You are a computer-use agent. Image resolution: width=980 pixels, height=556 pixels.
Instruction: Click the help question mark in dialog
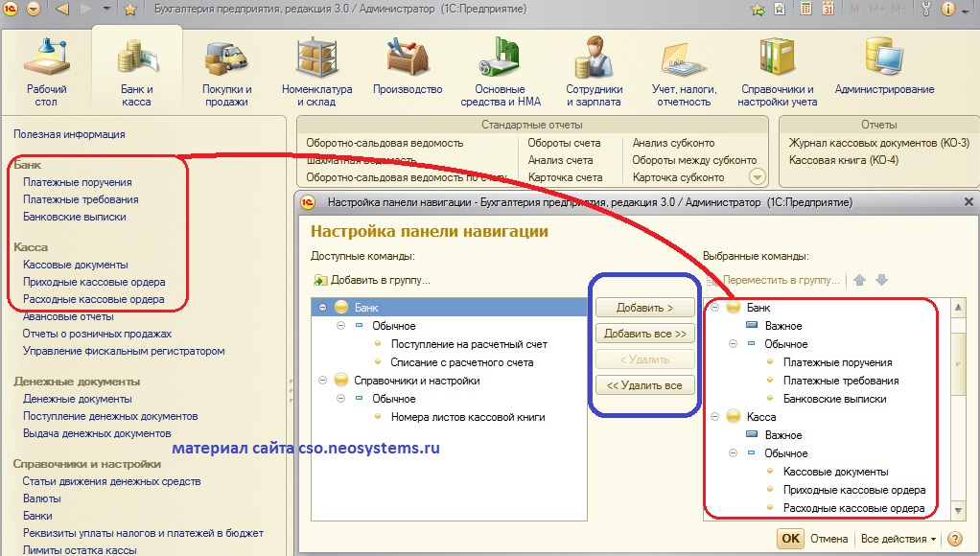(x=956, y=539)
